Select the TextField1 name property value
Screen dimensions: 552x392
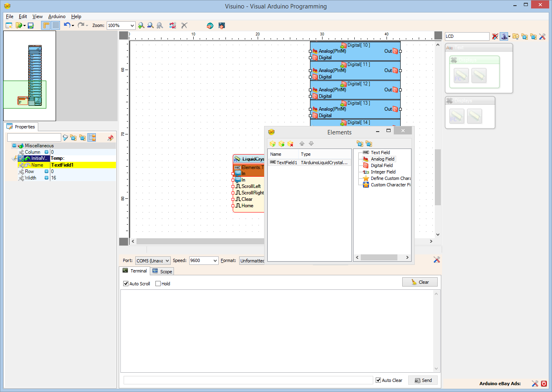83,165
